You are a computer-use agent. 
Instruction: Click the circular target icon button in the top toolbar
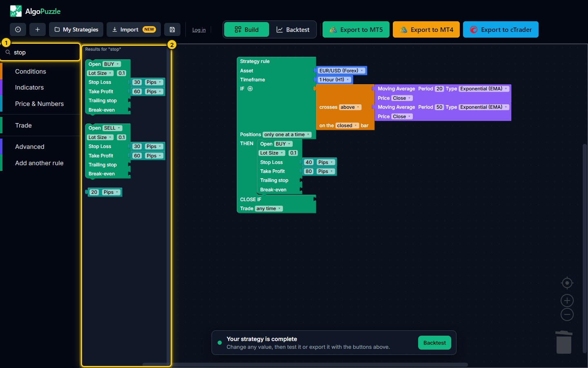pos(18,29)
